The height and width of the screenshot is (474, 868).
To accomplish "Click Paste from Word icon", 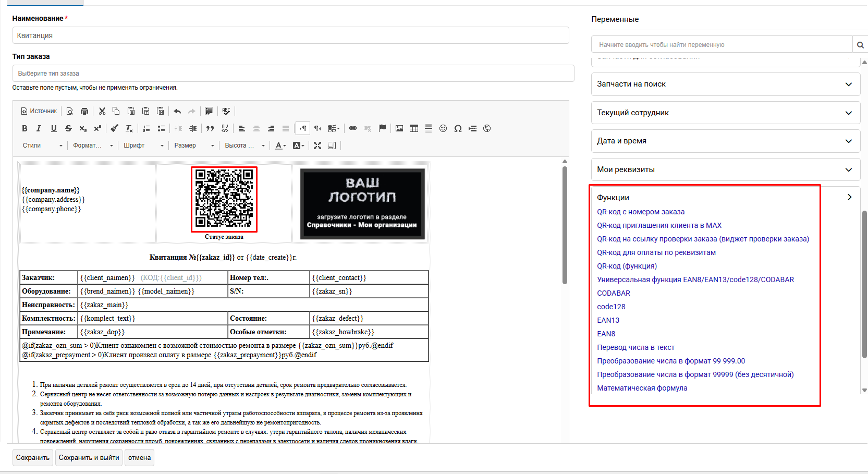I will [161, 111].
